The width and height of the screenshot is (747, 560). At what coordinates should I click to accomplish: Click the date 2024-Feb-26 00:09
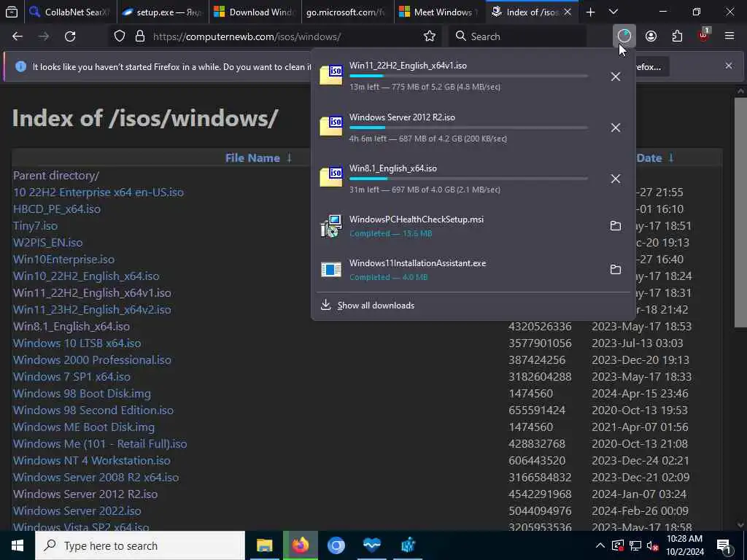tap(640, 511)
